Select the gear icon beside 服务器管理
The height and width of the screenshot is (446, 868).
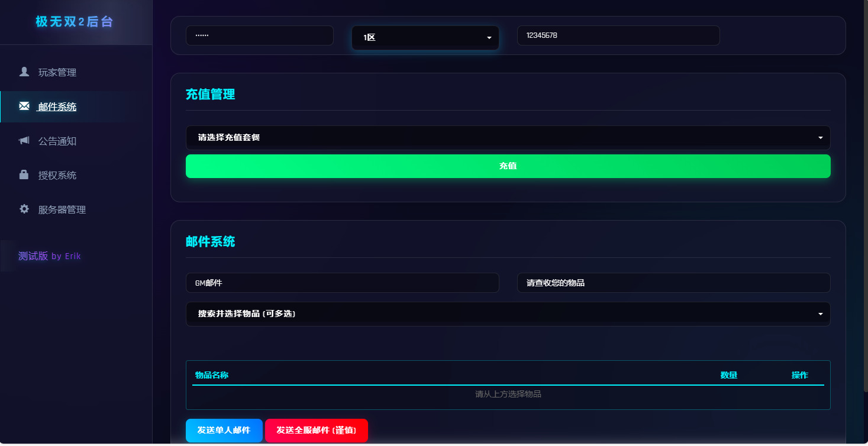pos(24,209)
